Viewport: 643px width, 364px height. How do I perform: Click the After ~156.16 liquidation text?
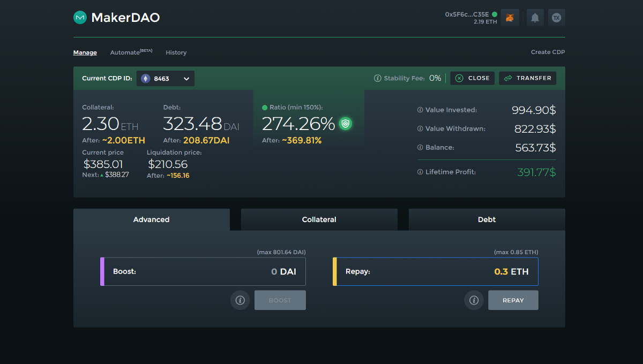point(168,176)
